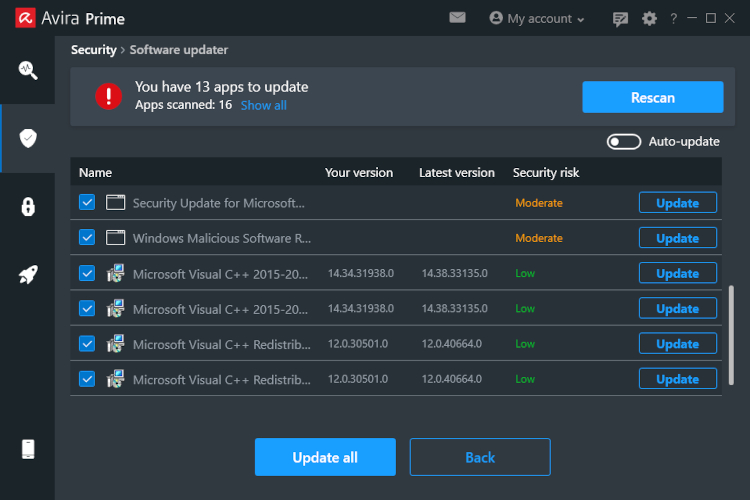750x500 pixels.
Task: Click the Update all button
Action: pyautogui.click(x=325, y=457)
